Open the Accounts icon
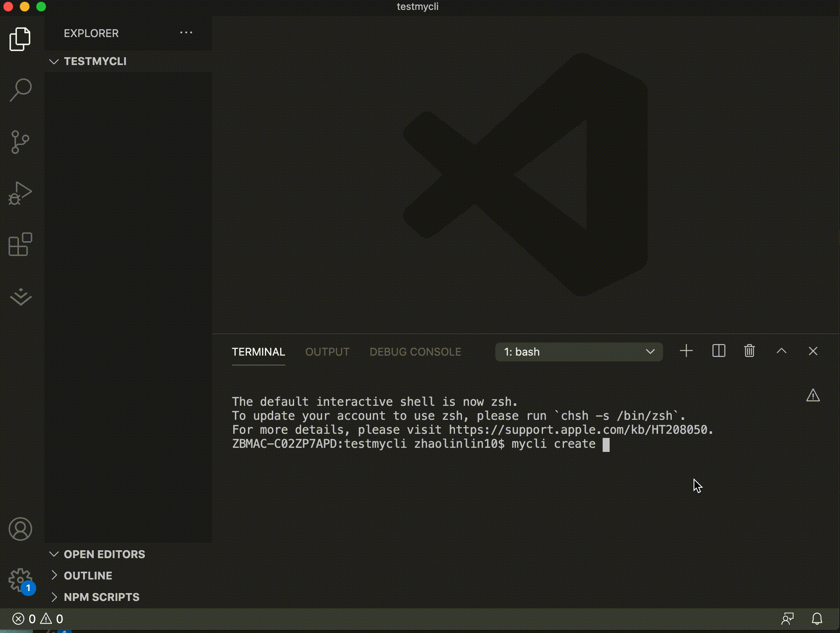The image size is (840, 633). tap(20, 529)
